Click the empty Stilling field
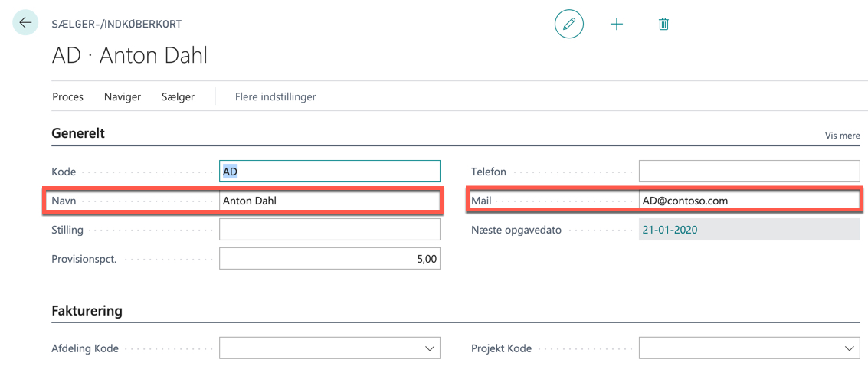Image resolution: width=868 pixels, height=376 pixels. 329,230
